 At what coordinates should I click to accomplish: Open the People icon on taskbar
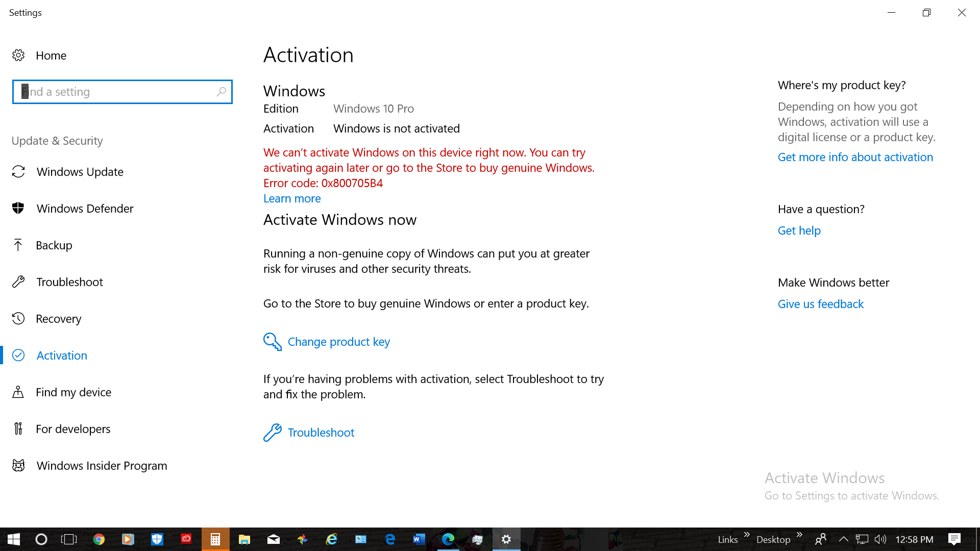coord(821,539)
